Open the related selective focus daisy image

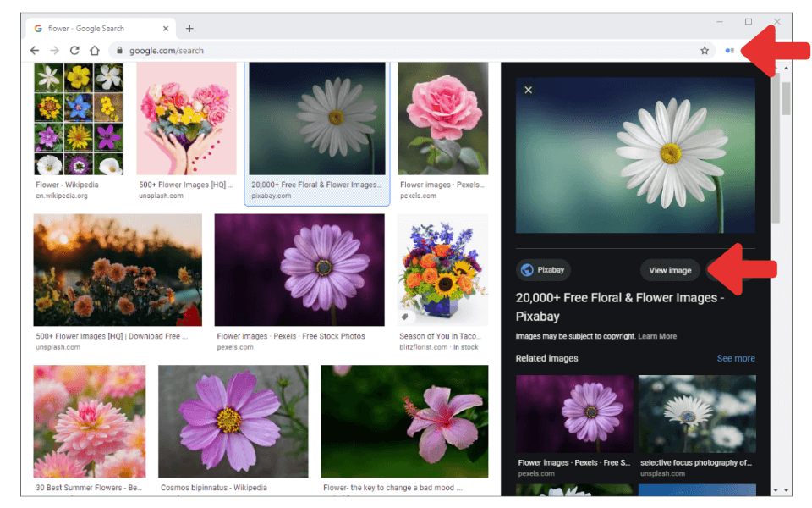[697, 414]
